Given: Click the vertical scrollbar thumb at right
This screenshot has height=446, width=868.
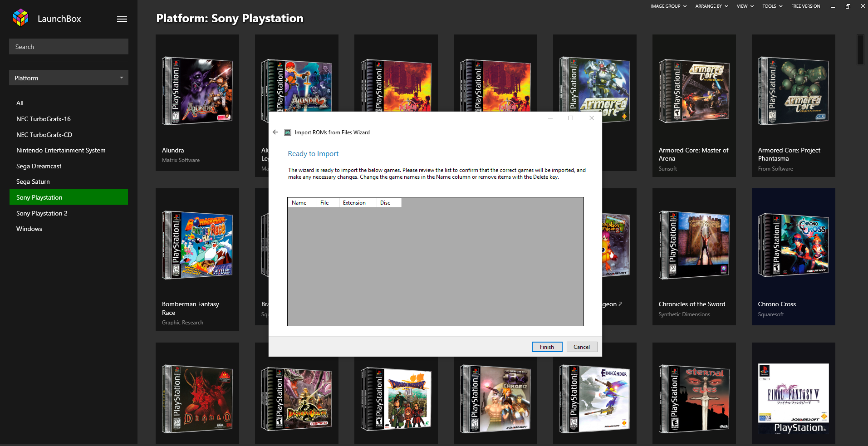Looking at the screenshot, I should pos(861,50).
